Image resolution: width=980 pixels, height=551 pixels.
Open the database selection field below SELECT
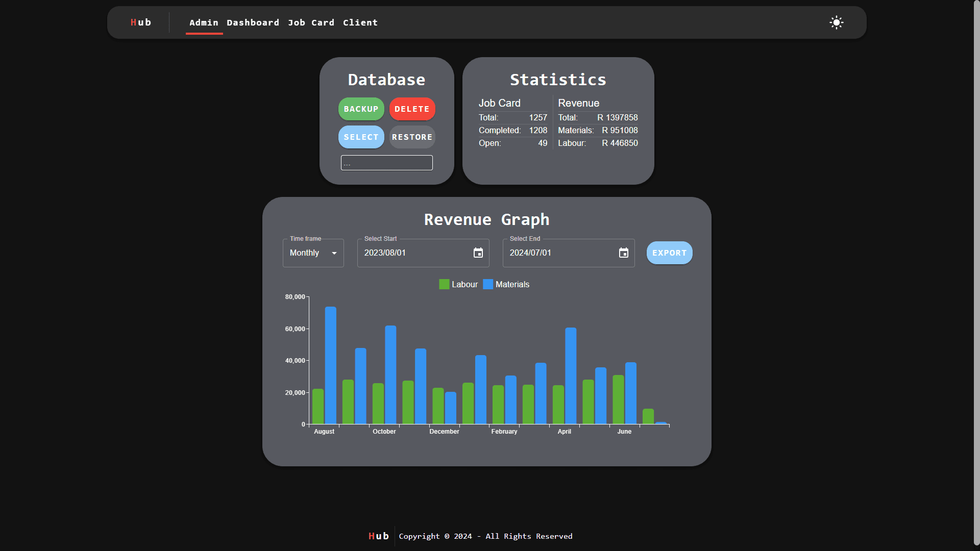[386, 162]
